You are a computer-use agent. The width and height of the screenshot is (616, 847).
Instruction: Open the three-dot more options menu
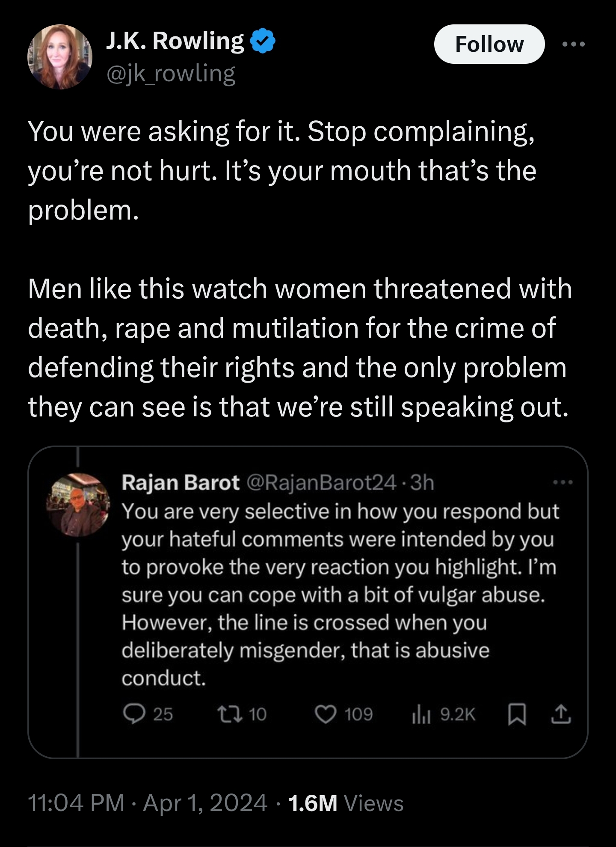(x=573, y=44)
